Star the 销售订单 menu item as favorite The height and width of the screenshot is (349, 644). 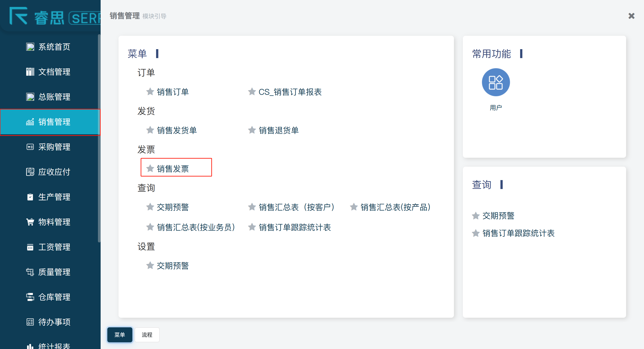coord(150,92)
